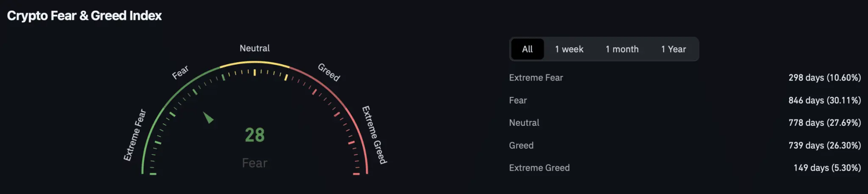
Task: Click the Fear row in statistics list
Action: pyautogui.click(x=685, y=100)
